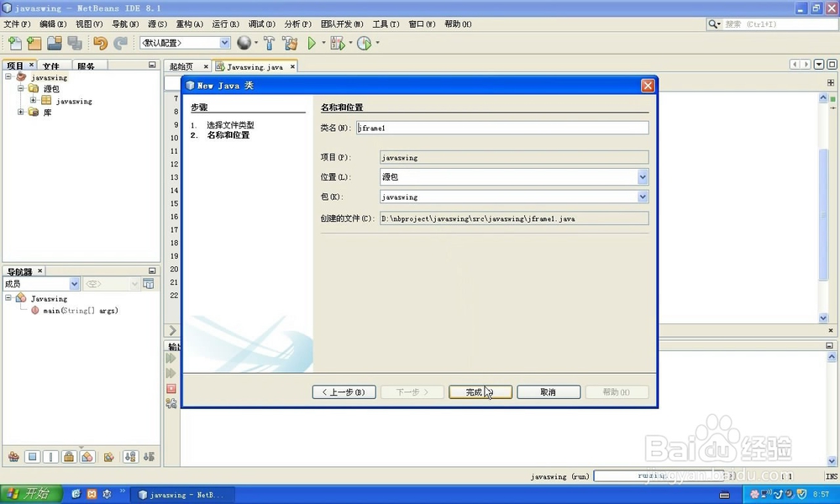Viewport: 840px width, 504px height.
Task: Click the Build Project hammer icon
Action: (x=269, y=43)
